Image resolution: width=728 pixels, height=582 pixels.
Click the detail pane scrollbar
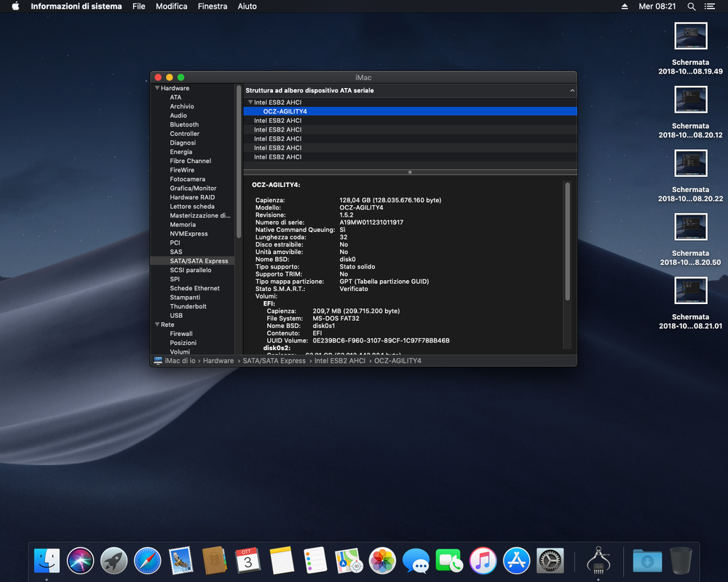[567, 242]
